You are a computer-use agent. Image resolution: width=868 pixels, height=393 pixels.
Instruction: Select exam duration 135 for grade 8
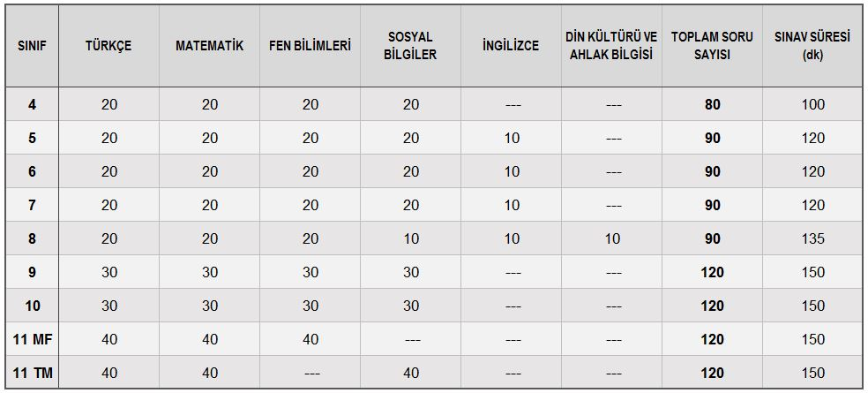click(x=812, y=239)
